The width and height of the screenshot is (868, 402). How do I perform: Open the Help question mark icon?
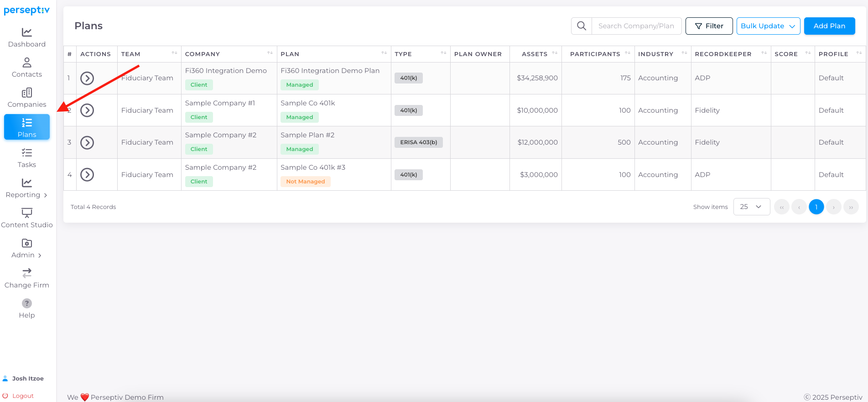[27, 303]
